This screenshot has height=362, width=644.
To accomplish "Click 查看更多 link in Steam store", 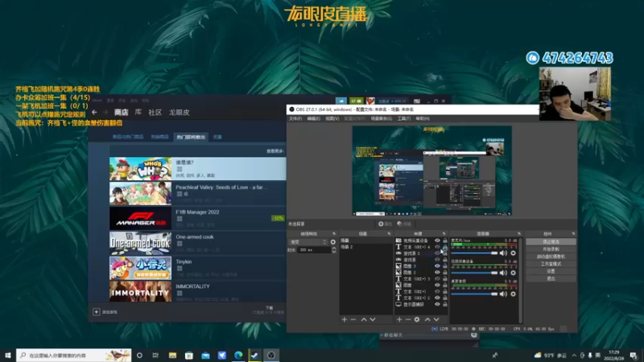I will (x=275, y=151).
